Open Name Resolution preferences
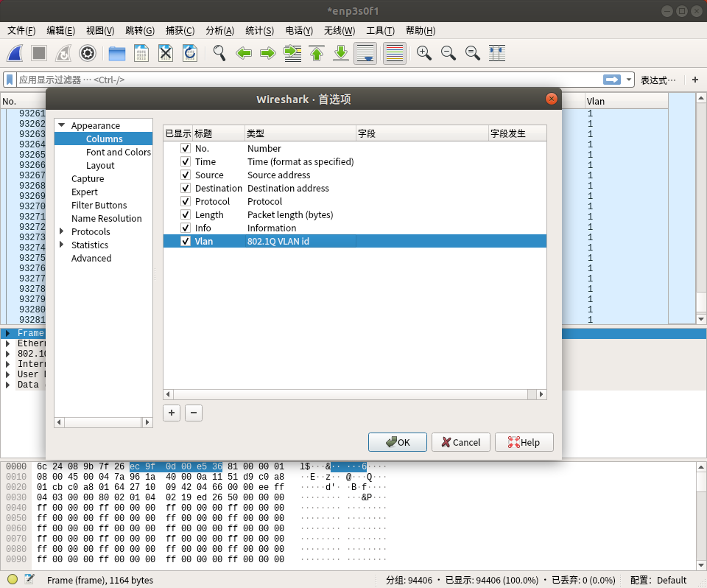 (x=106, y=218)
